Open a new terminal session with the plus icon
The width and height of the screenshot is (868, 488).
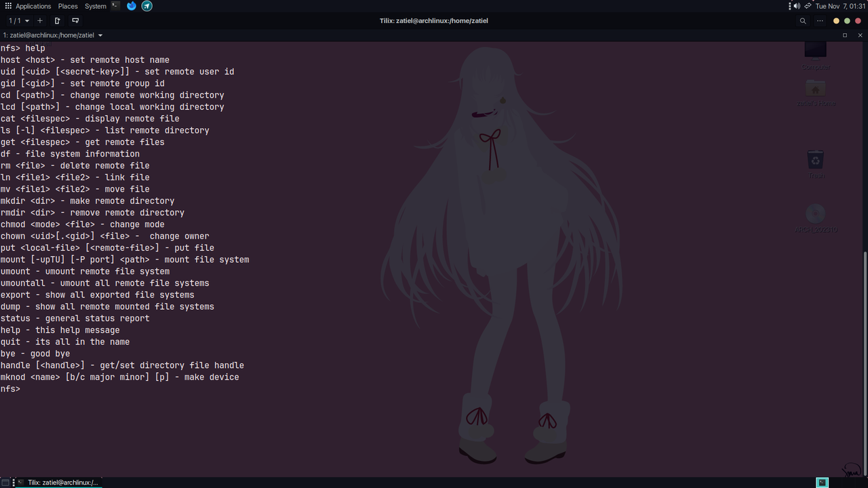[39, 21]
